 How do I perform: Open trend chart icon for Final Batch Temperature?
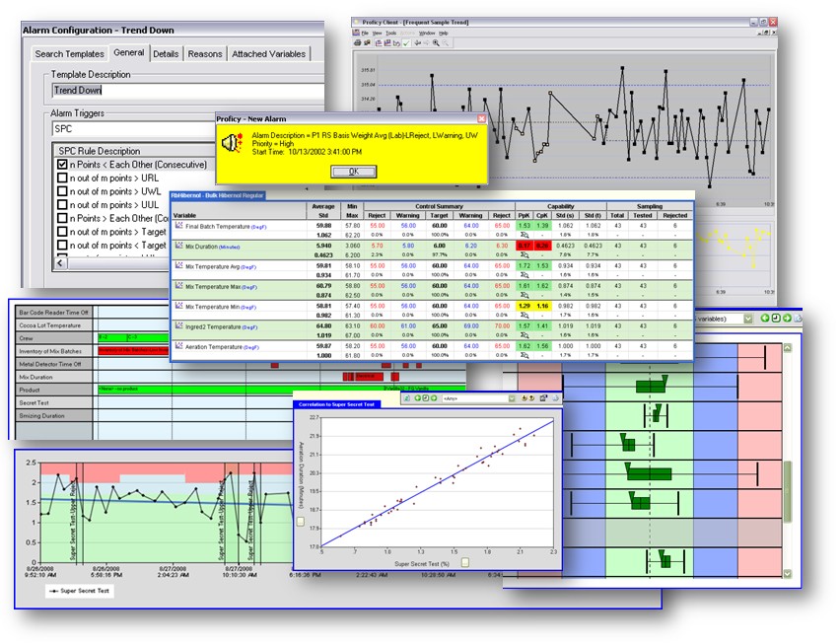click(179, 226)
